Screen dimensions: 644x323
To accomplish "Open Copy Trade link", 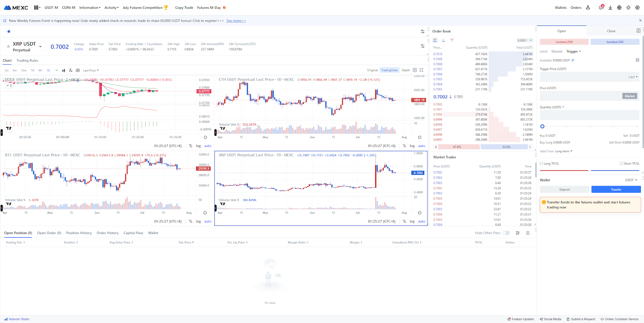I will [x=184, y=8].
